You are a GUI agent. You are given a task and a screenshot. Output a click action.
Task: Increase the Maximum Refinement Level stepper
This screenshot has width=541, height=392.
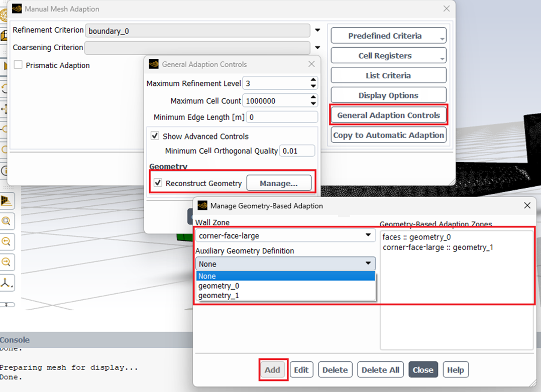pos(313,80)
